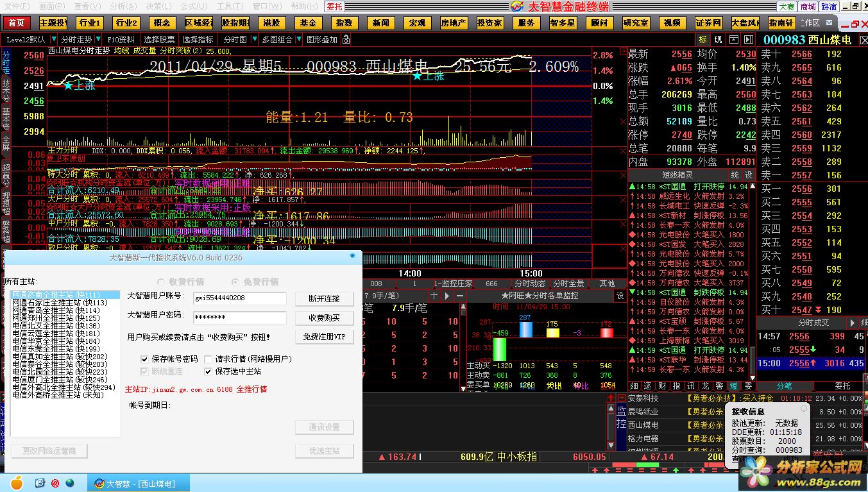This screenshot has height=492, width=868.
Task: Expand the 分时图 dropdown arrow
Action: (x=253, y=39)
